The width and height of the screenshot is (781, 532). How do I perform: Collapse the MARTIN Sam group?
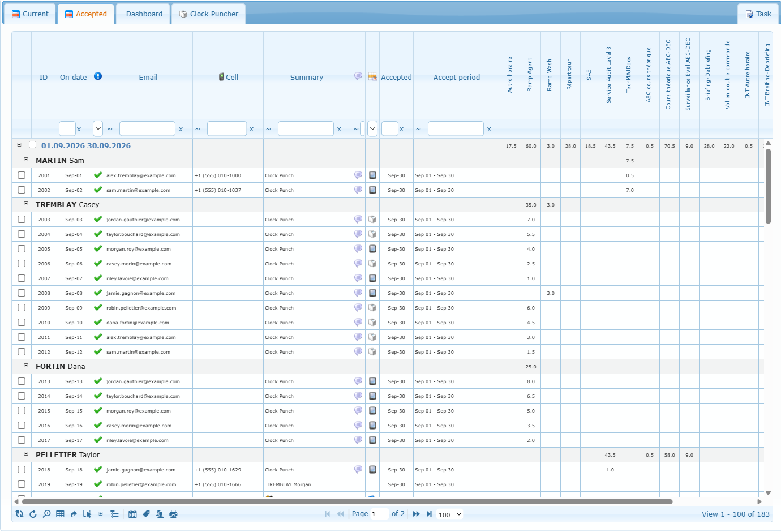coord(26,160)
